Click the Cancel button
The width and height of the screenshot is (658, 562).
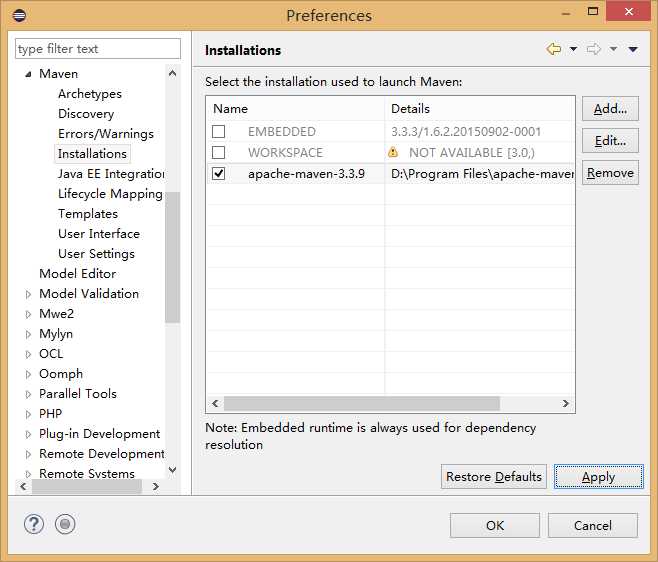(593, 525)
